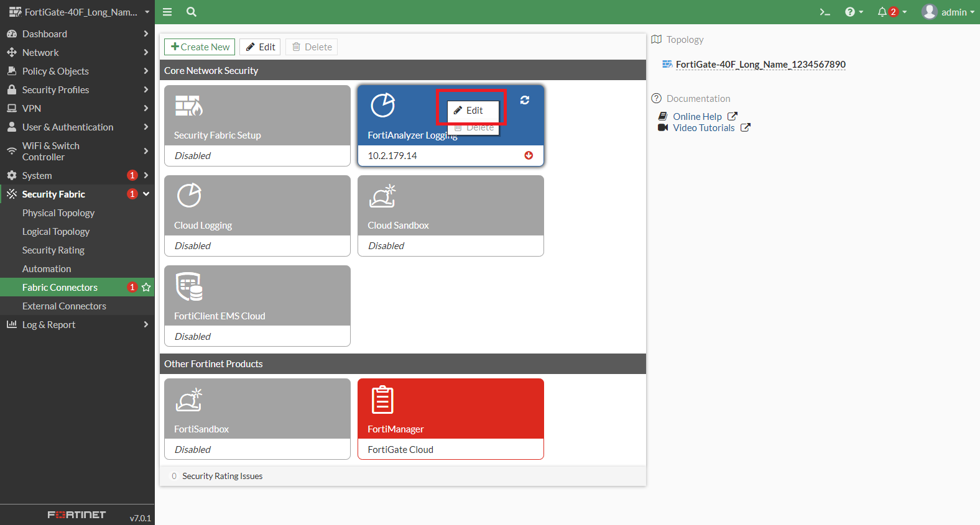Click the Log & Report chart icon
This screenshot has height=525, width=980.
(12, 324)
